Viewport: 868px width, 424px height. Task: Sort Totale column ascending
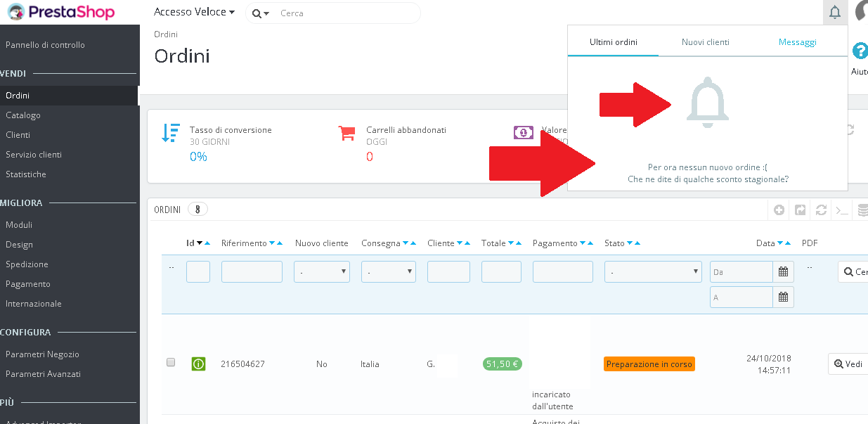[519, 243]
